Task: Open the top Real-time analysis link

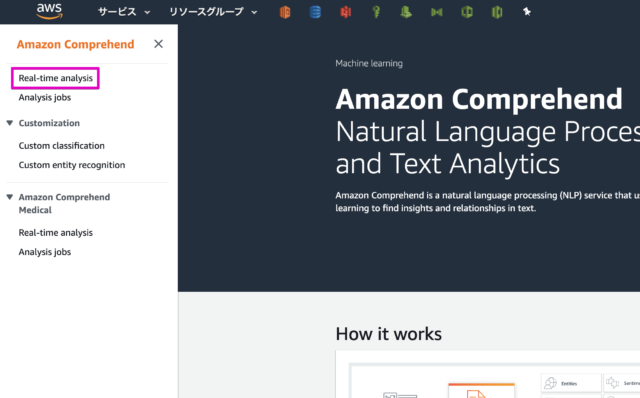Action: 56,78
